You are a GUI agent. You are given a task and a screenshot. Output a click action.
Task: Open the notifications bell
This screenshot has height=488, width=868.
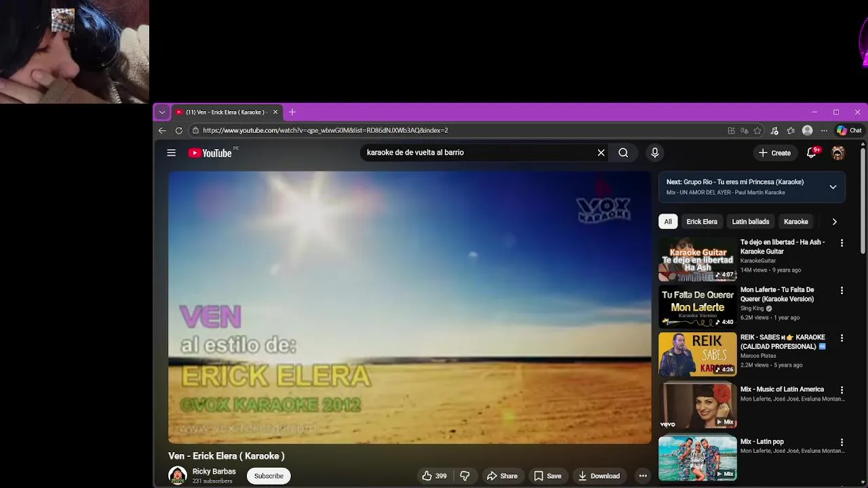tap(812, 152)
